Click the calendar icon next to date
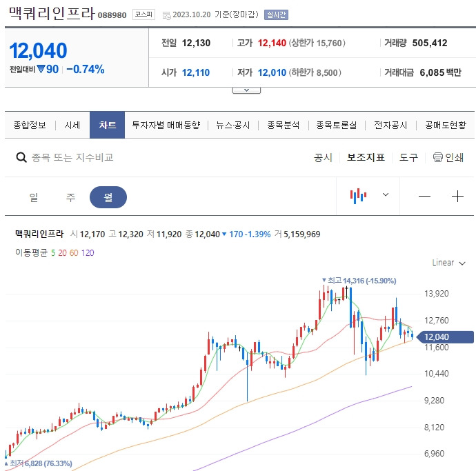The width and height of the screenshot is (476, 471). click(x=167, y=15)
